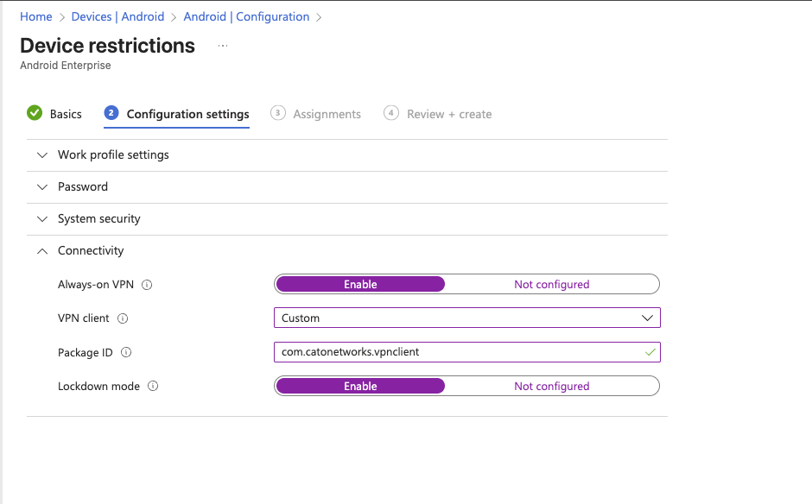
Task: Open info tooltip for VPN client
Action: click(x=123, y=318)
